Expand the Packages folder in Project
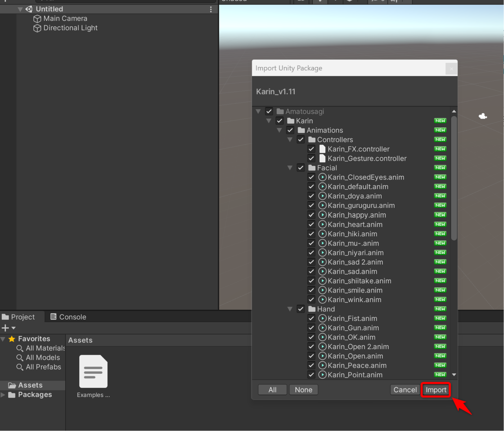The width and height of the screenshot is (504, 431). (3, 395)
